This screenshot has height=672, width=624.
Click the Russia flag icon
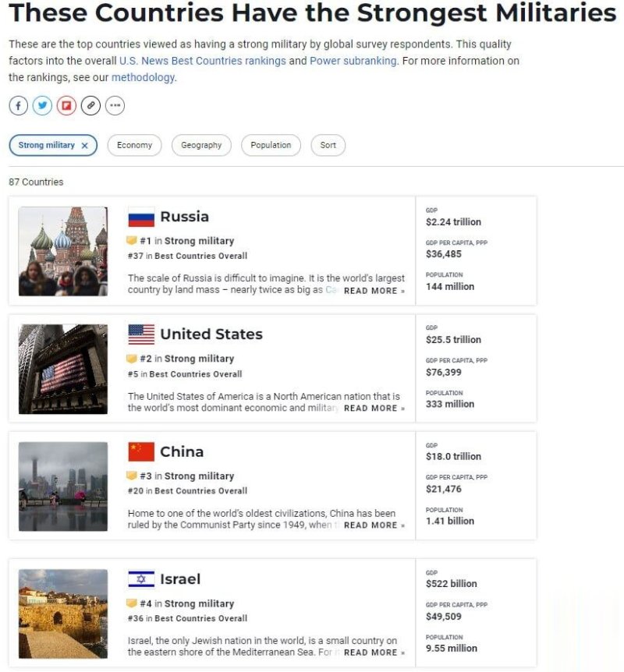click(141, 218)
